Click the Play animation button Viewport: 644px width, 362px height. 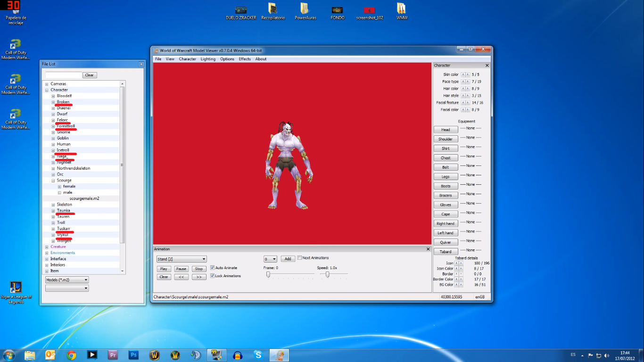pos(164,269)
